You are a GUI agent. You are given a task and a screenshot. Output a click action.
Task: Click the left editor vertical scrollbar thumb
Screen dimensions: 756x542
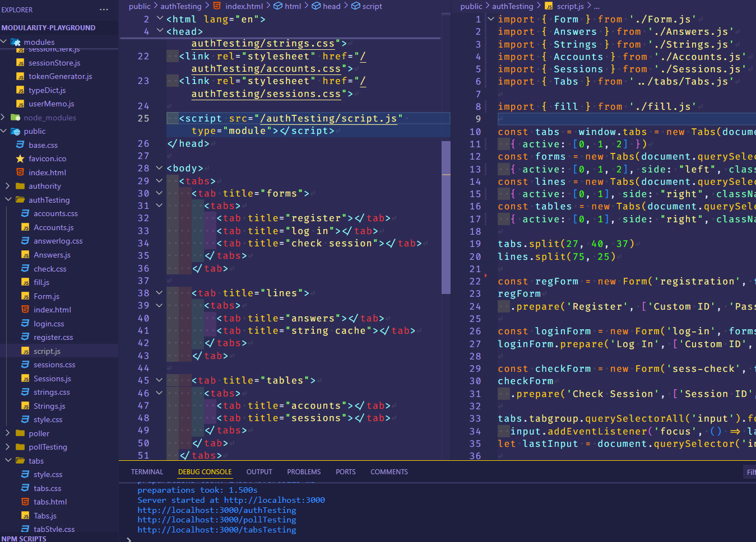point(446,217)
